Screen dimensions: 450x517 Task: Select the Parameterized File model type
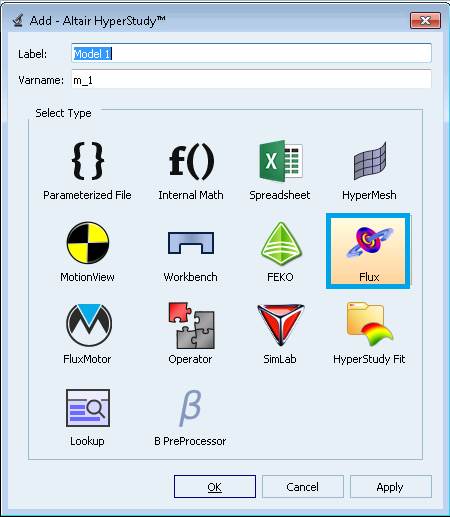coord(87,171)
